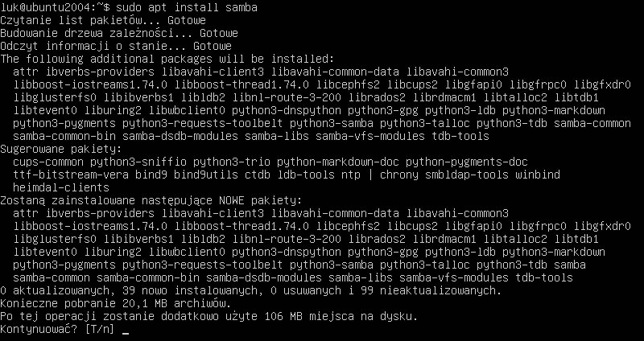Click the text 'Konieczne pobranie 20,1 MB archiwów'
The height and width of the screenshot is (341, 644).
pos(116,304)
